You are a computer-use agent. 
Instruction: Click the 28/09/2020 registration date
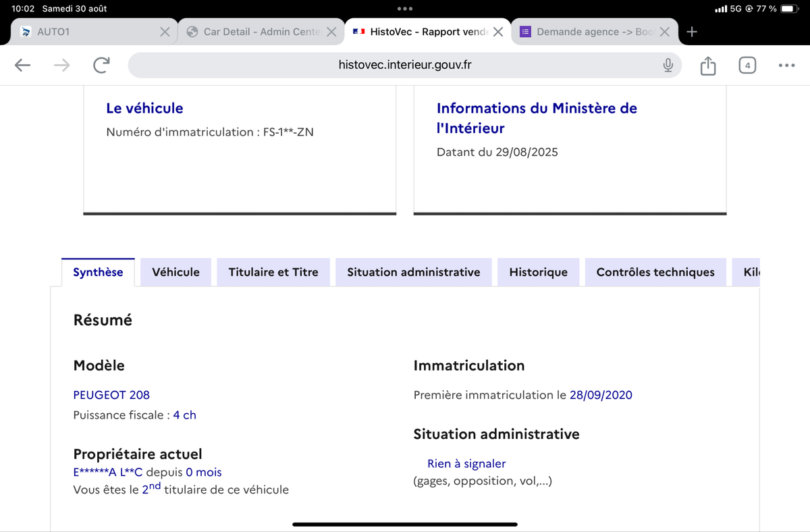601,395
